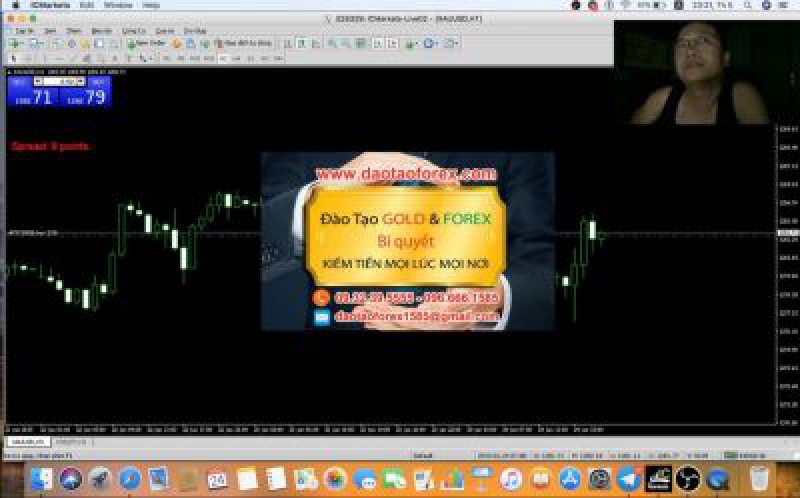Image resolution: width=800 pixels, height=498 pixels.
Task: Open a new chart with the green plus icon
Action: (x=15, y=43)
